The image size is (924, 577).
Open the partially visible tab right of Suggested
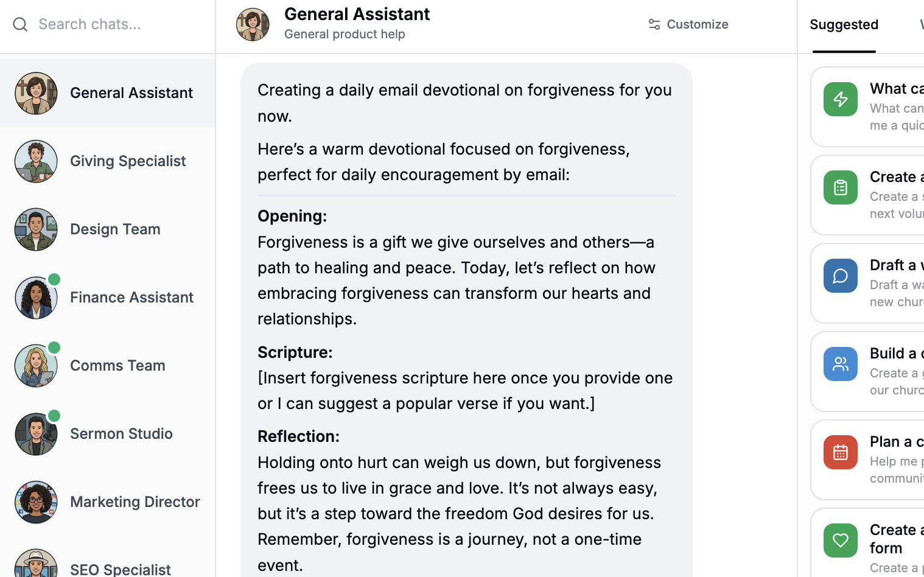[920, 25]
